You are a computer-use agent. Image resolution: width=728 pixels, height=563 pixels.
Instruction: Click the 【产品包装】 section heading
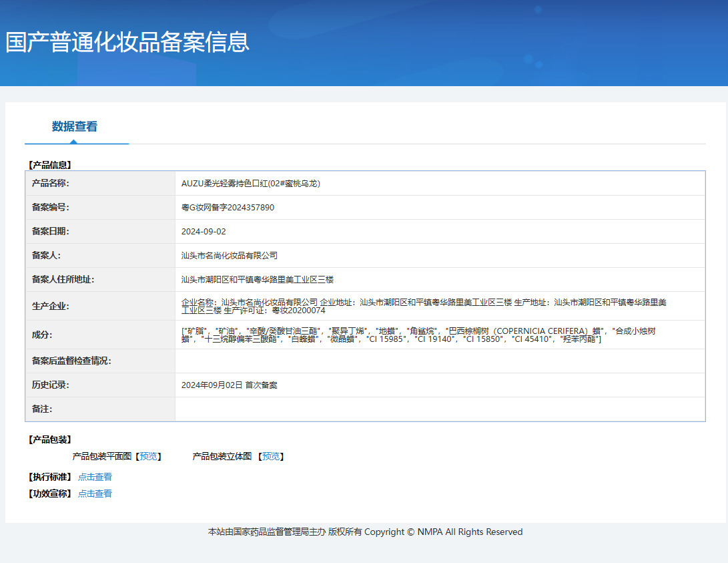(x=50, y=439)
